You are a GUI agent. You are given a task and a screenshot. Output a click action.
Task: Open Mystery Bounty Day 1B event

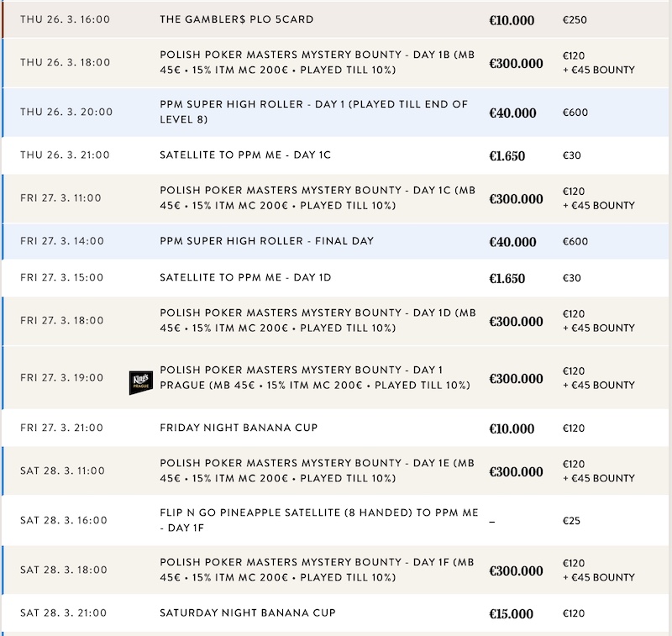(x=317, y=63)
